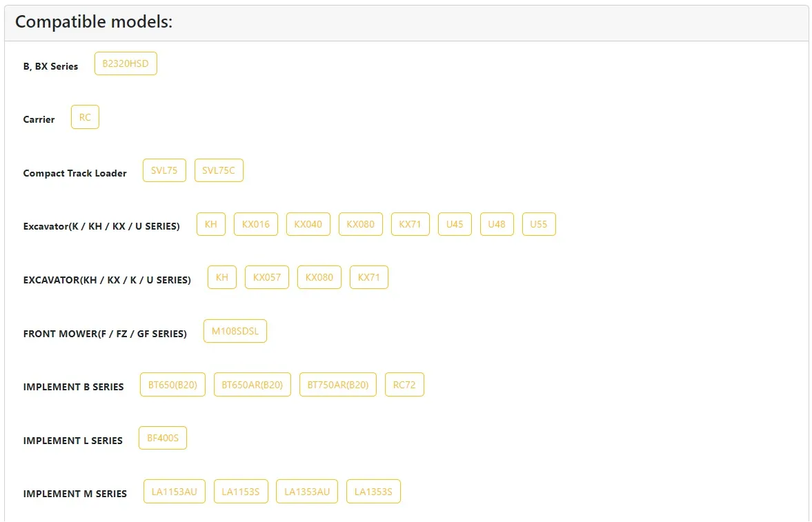Select the RC carrier model tag
Image resolution: width=812 pixels, height=522 pixels.
click(x=85, y=117)
